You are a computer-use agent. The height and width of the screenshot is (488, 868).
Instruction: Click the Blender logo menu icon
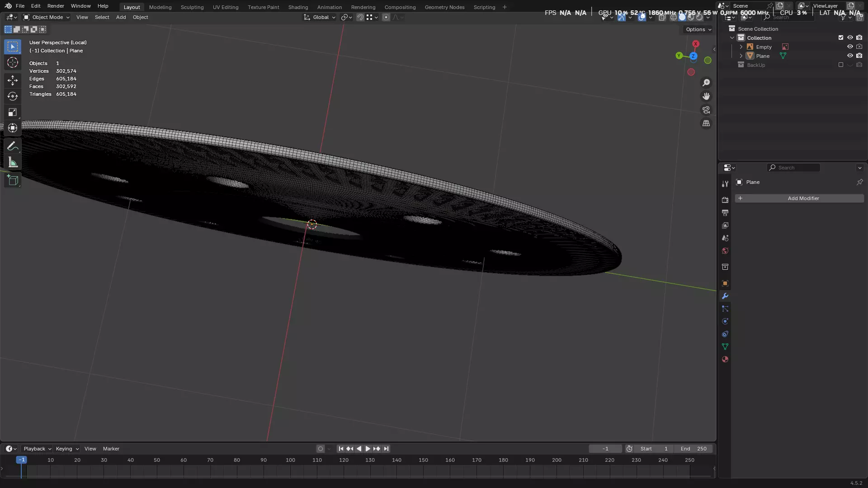8,6
